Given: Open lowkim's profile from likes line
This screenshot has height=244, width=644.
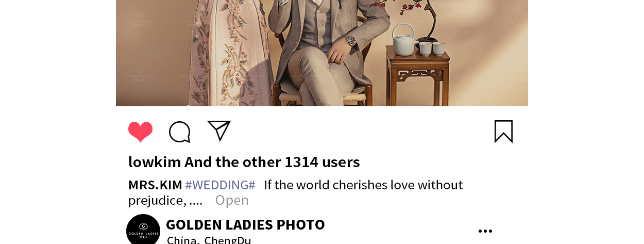Looking at the screenshot, I should (155, 162).
